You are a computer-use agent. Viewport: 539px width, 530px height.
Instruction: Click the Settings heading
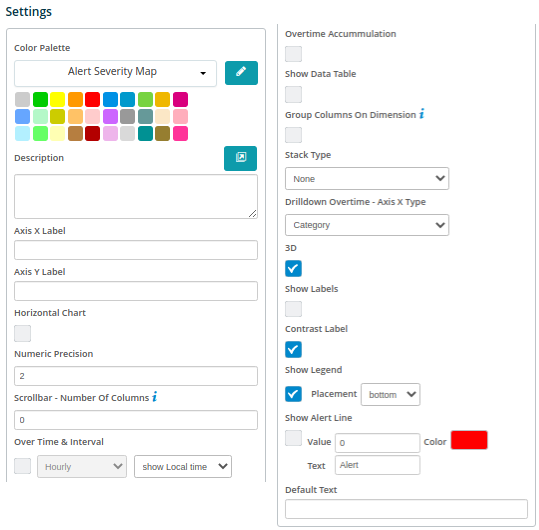(x=29, y=12)
